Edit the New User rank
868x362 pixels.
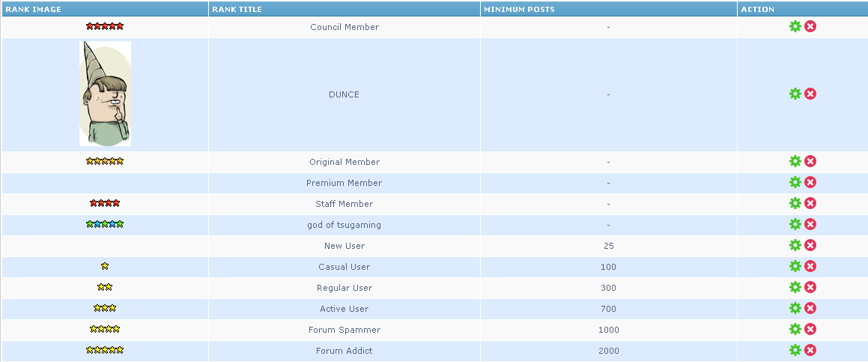(x=795, y=245)
